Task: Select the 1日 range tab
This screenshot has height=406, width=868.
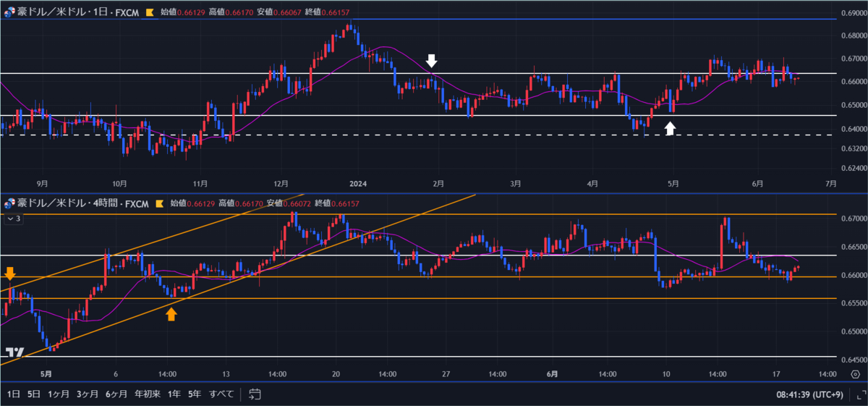Action: coord(14,394)
